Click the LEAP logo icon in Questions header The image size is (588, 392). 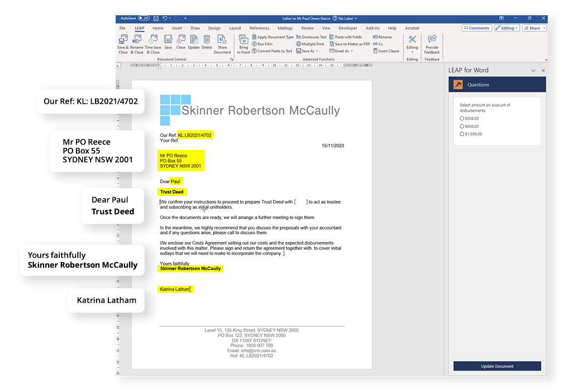pyautogui.click(x=458, y=85)
